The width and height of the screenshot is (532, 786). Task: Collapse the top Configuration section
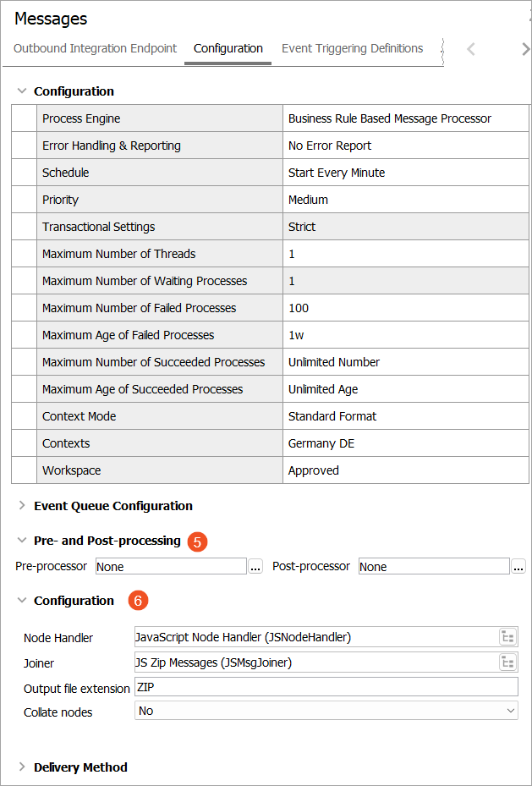22,91
